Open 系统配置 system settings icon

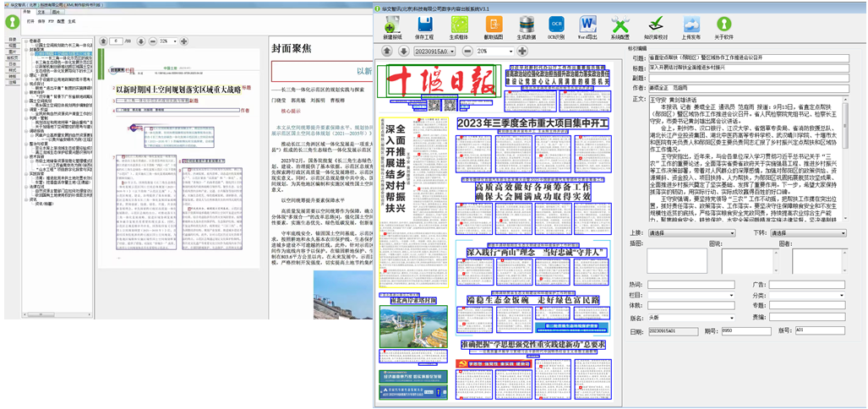pyautogui.click(x=620, y=27)
